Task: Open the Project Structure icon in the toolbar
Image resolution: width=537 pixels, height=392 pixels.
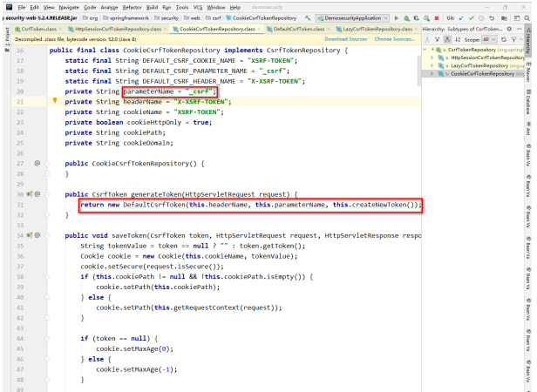Action: click(x=504, y=18)
